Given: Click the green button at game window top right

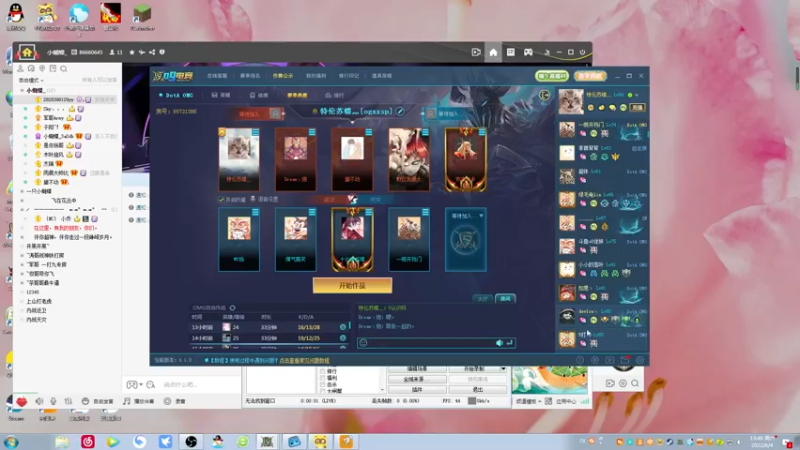Looking at the screenshot, I should [x=552, y=76].
